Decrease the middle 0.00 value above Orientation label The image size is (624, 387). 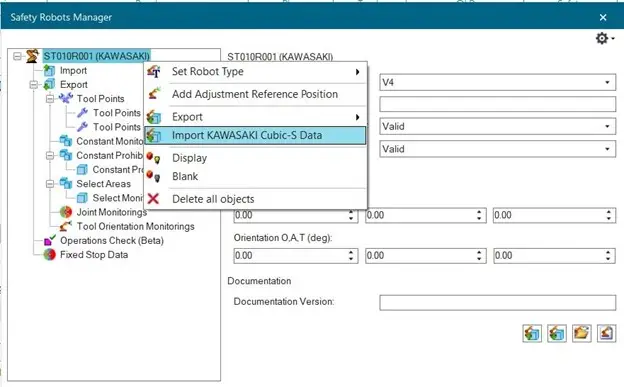[x=479, y=219]
